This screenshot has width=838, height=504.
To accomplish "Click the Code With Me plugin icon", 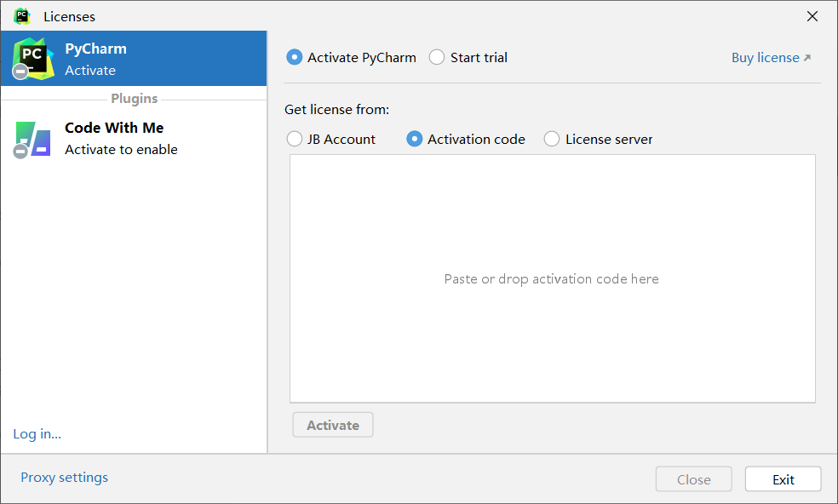I will (x=33, y=139).
